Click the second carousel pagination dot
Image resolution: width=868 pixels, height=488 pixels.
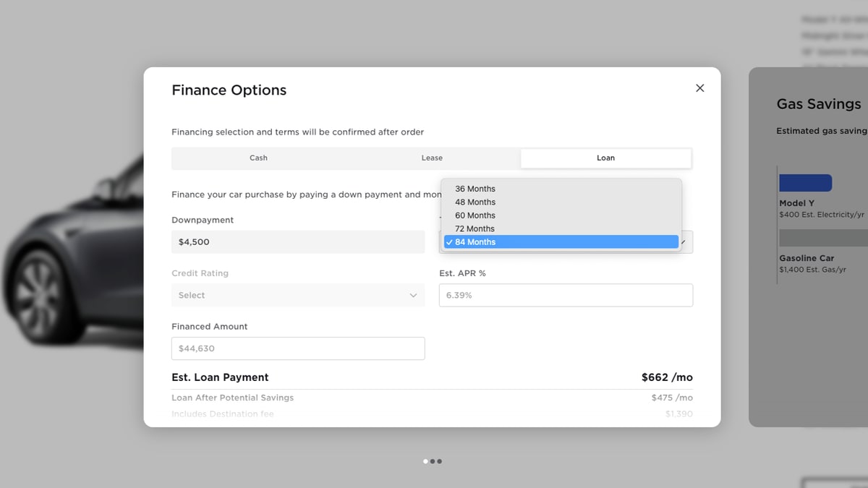433,461
